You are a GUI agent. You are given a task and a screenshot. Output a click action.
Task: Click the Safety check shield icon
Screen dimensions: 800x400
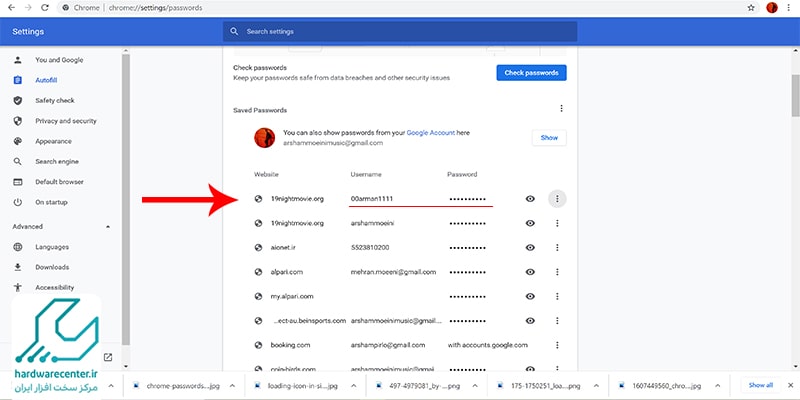pyautogui.click(x=18, y=101)
